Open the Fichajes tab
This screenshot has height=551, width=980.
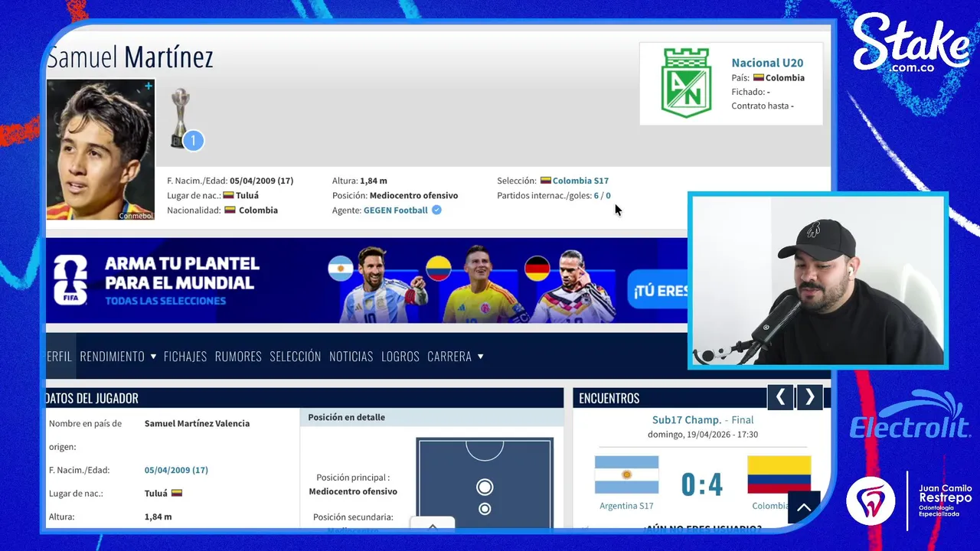[x=185, y=356]
